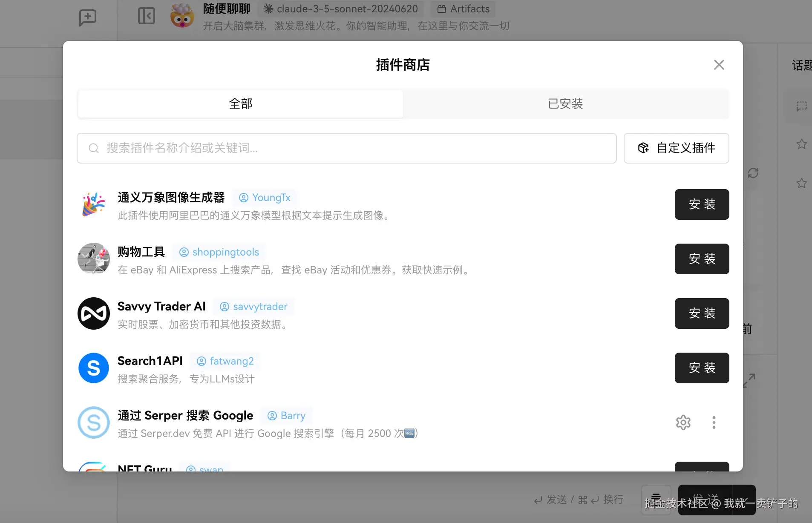Click the assistant avatar in background header
This screenshot has height=523, width=812.
point(182,16)
